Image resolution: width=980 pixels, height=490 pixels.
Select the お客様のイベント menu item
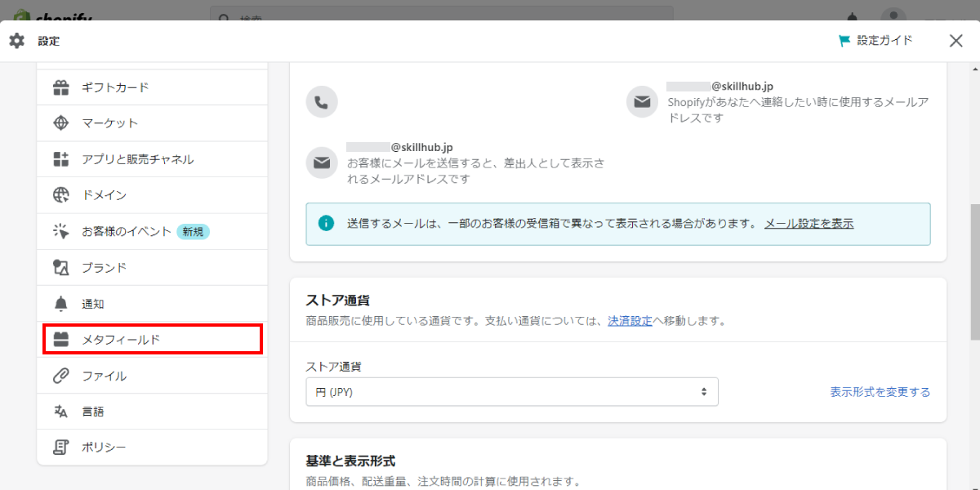pyautogui.click(x=152, y=231)
